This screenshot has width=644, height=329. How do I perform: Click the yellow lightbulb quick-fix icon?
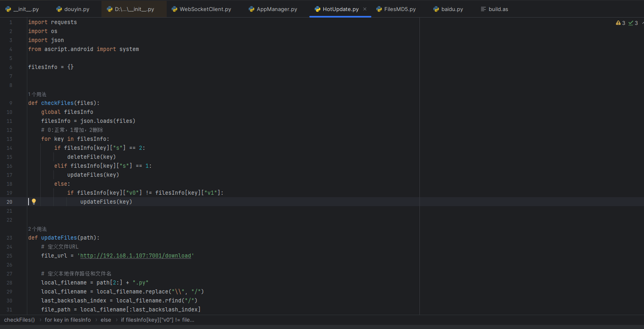34,201
